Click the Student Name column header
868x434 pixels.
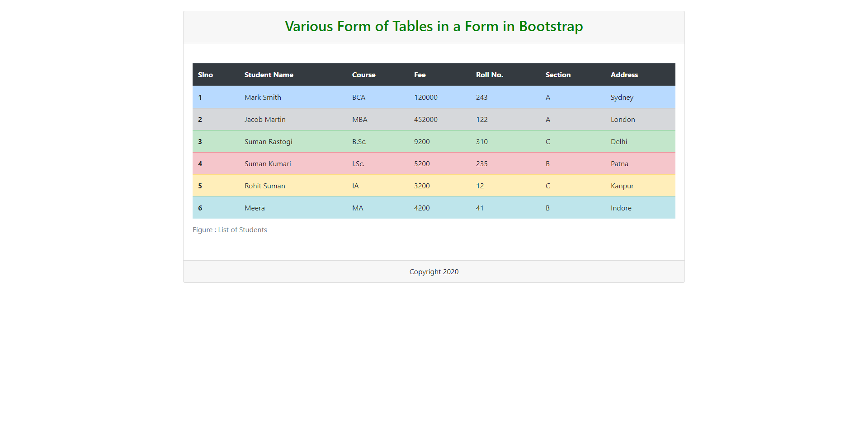coord(269,75)
